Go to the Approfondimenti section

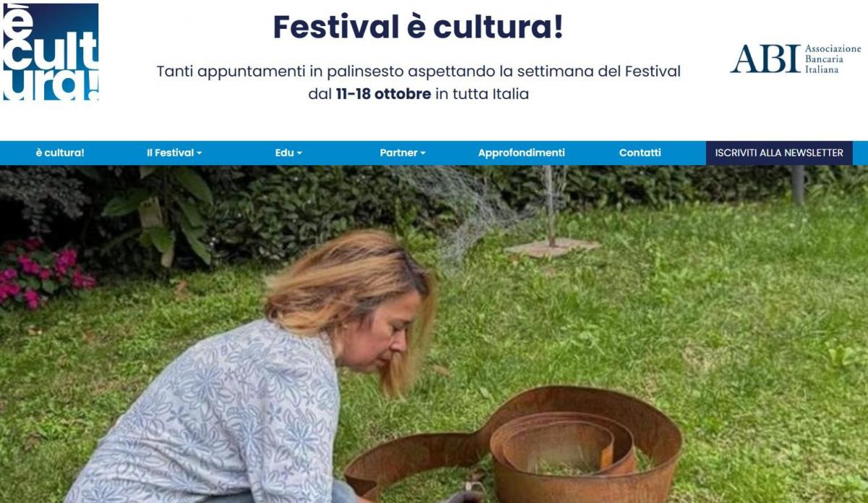tap(522, 153)
